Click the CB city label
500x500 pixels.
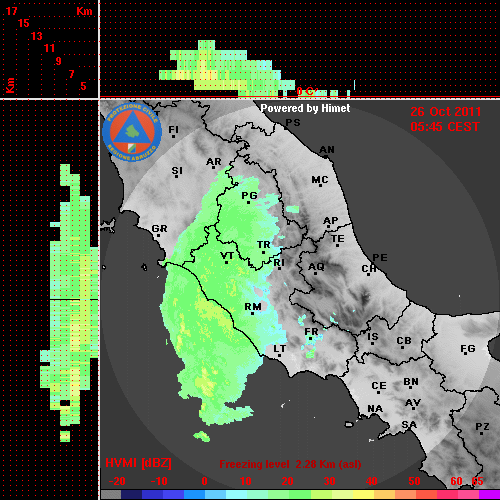click(404, 341)
